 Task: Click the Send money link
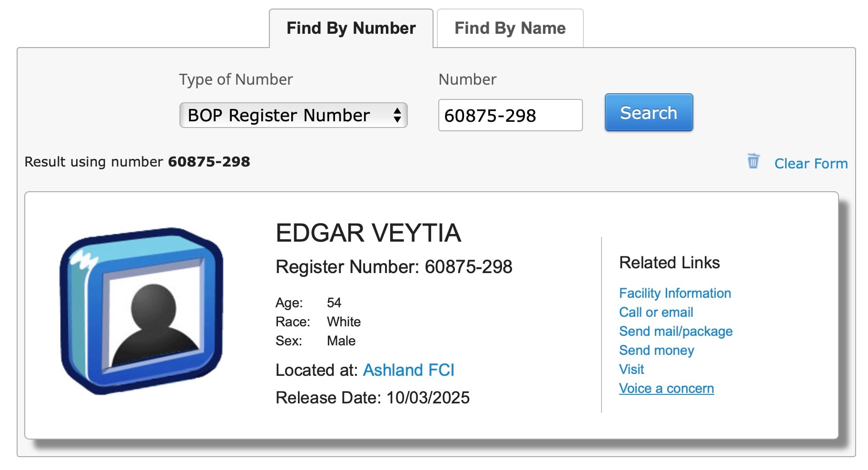coord(656,351)
